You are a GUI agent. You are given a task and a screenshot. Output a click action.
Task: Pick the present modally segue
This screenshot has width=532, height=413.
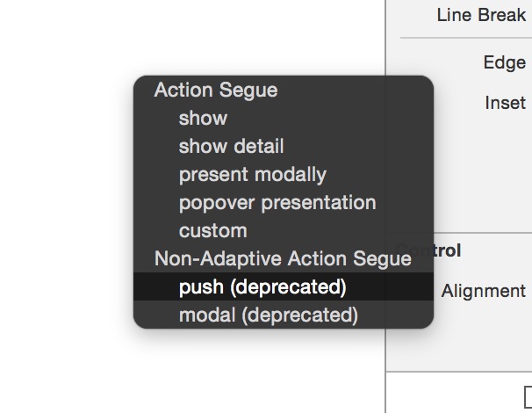coord(252,174)
